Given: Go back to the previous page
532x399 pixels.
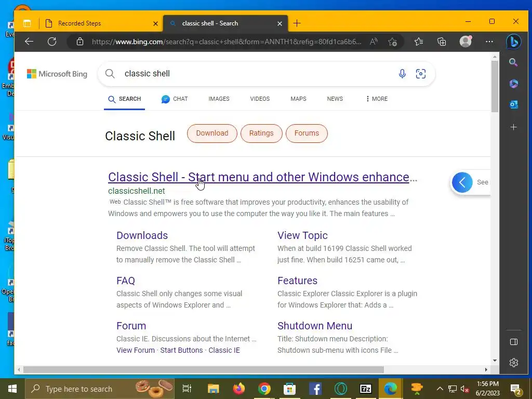Looking at the screenshot, I should [x=29, y=42].
